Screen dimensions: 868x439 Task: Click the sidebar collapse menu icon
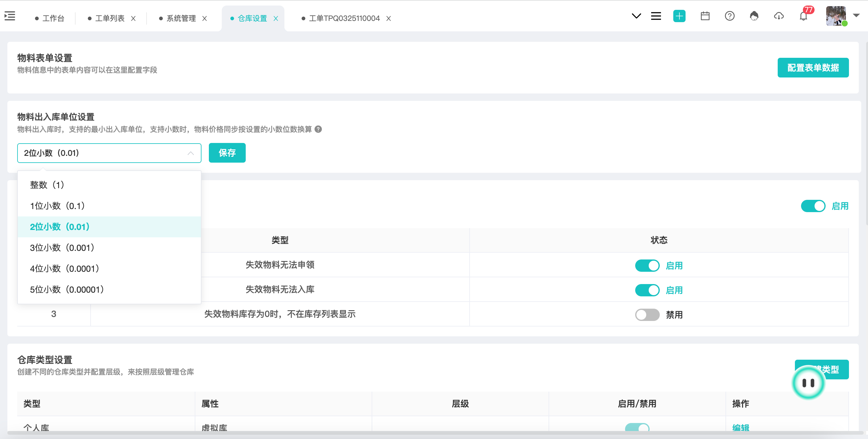(x=10, y=16)
